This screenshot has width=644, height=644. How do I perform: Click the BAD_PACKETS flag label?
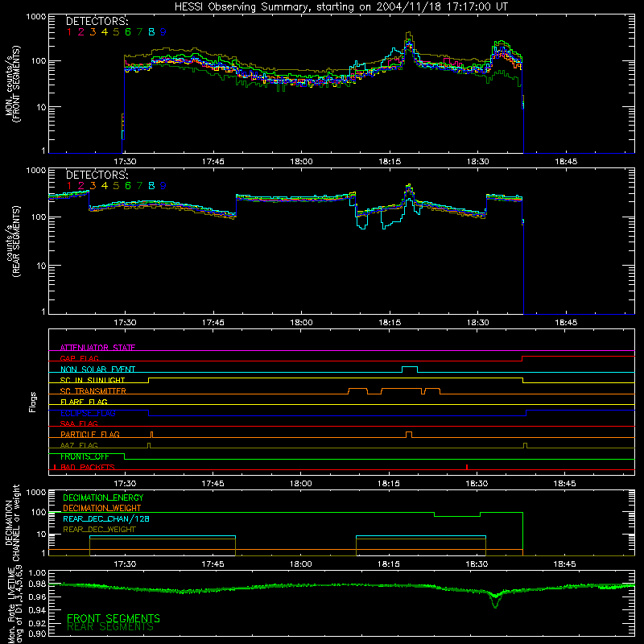88,468
